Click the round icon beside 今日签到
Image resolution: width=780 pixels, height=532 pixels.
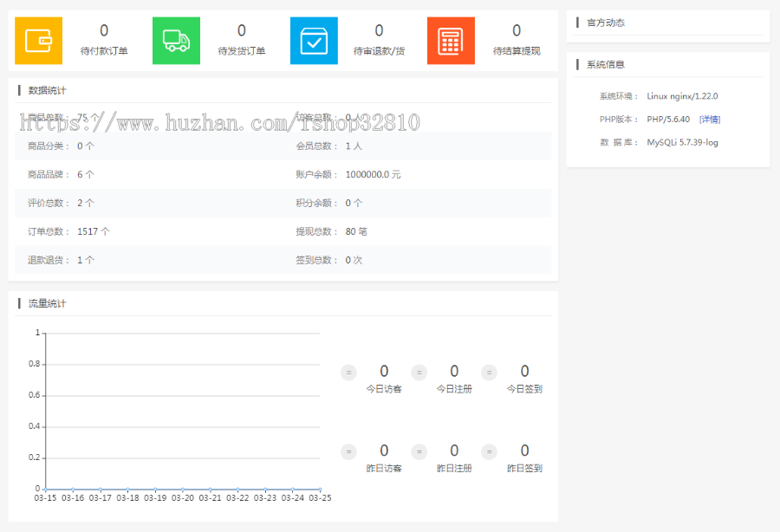click(489, 373)
